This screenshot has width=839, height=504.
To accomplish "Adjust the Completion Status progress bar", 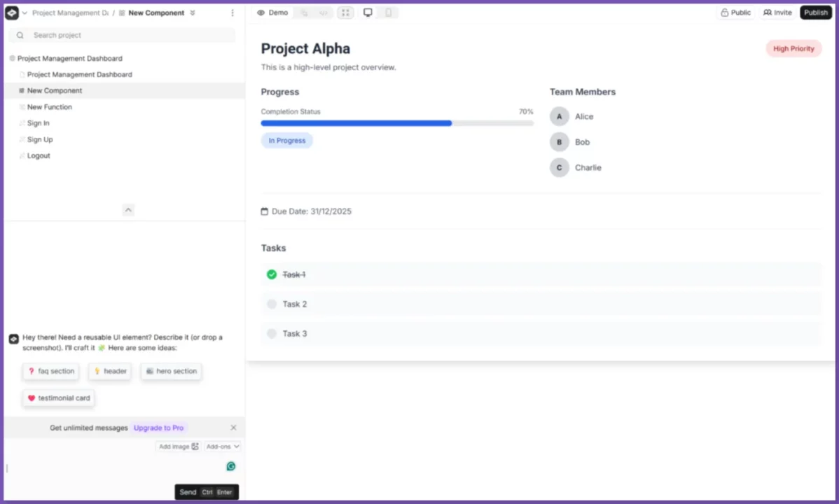I will click(x=397, y=123).
